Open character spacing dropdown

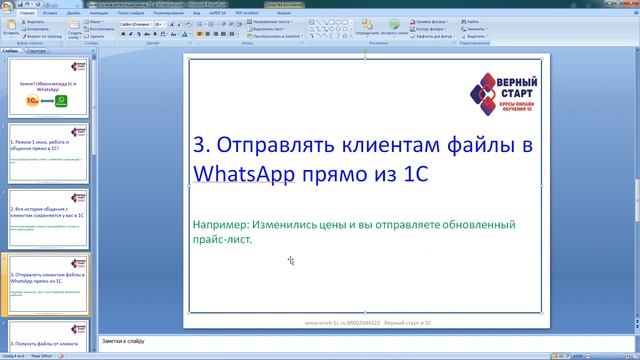point(163,34)
